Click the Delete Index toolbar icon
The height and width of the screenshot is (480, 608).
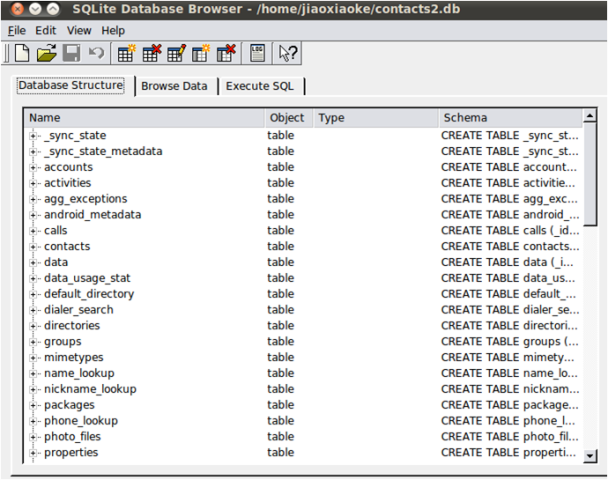coord(226,53)
